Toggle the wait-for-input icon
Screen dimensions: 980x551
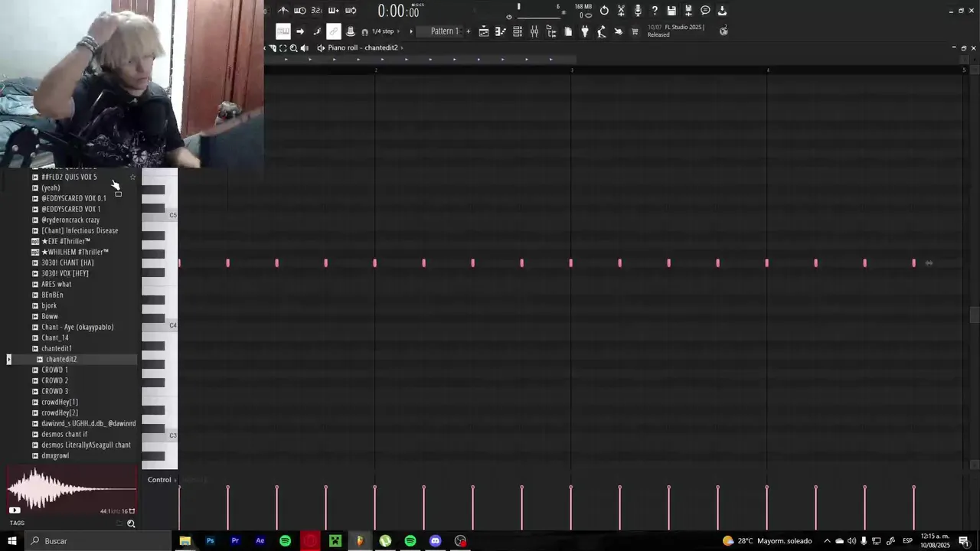coord(300,11)
